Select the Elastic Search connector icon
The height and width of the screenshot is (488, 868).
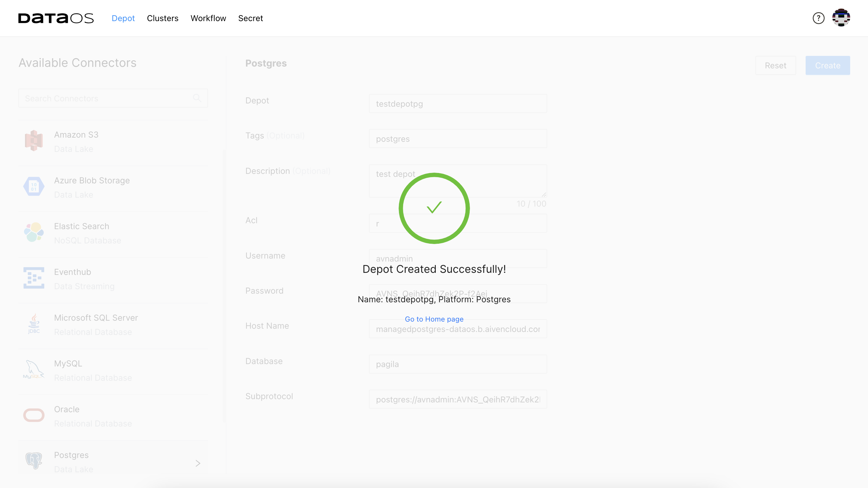point(34,232)
